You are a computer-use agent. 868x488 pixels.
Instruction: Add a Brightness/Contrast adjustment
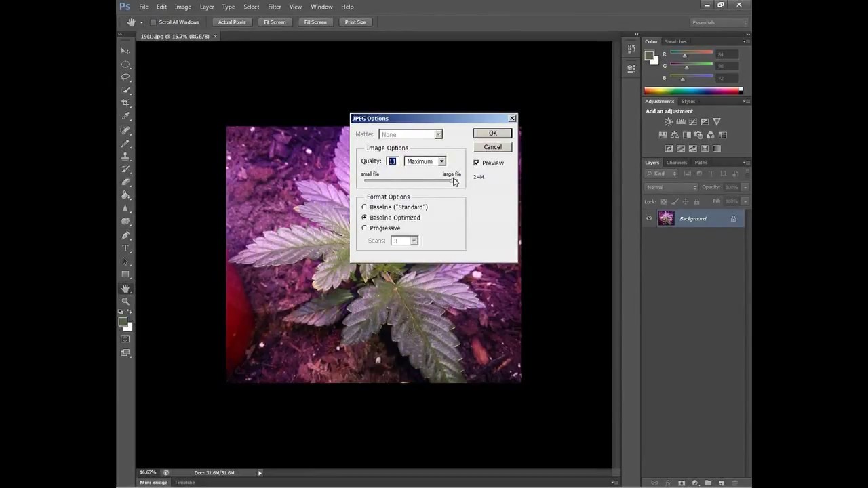[x=669, y=122]
